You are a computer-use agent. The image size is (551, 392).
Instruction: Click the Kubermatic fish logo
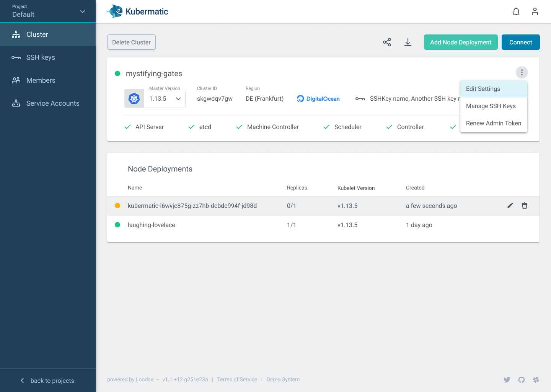click(114, 11)
